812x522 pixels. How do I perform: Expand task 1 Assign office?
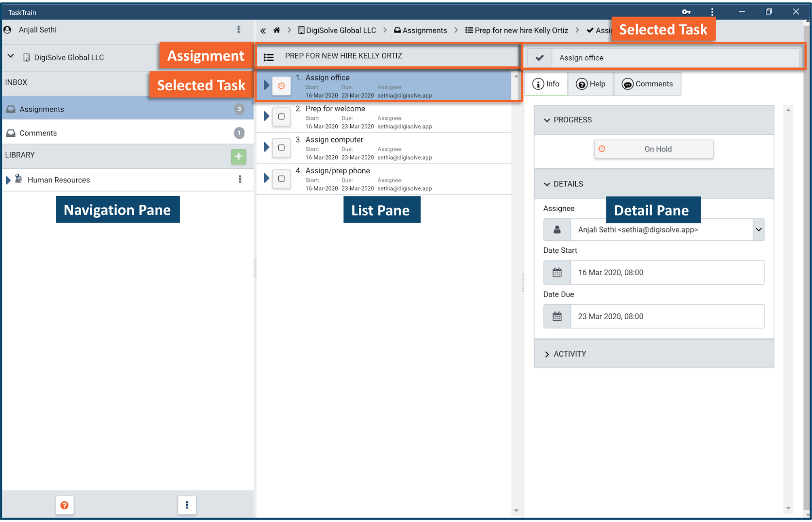(266, 85)
